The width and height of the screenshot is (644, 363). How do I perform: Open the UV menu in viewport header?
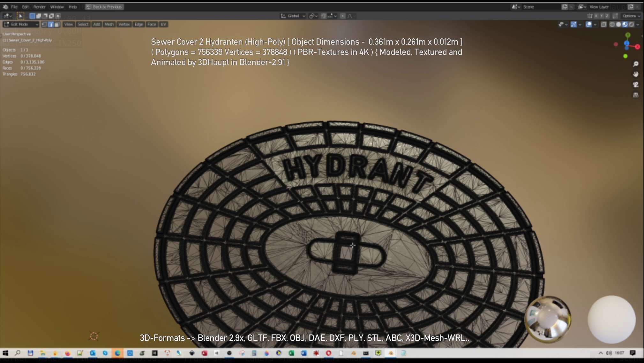click(x=163, y=24)
